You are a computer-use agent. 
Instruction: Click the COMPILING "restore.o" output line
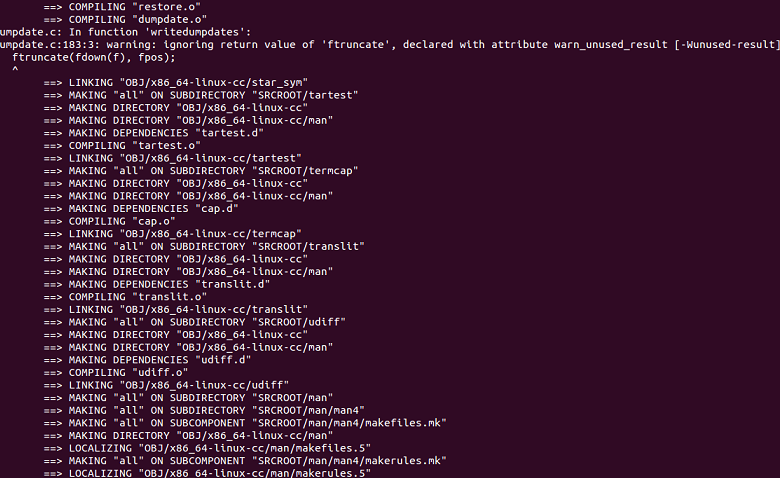(x=122, y=7)
